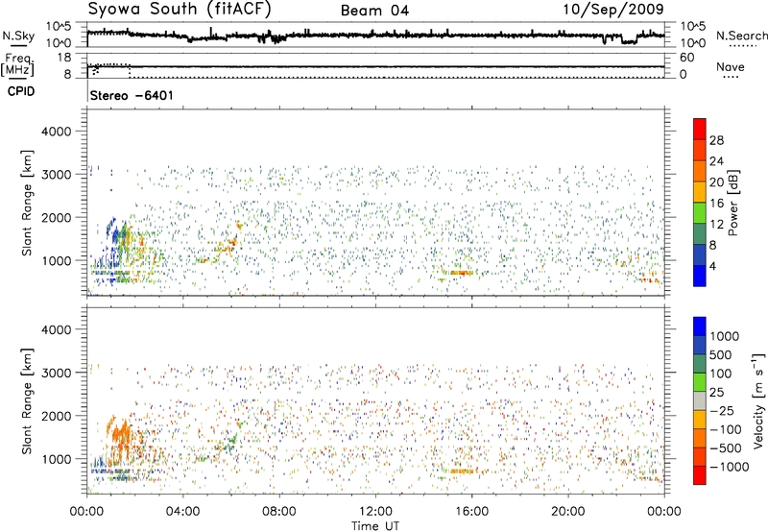Pick the red top segment of the power colorbar
The height and width of the screenshot is (532, 768).
pos(700,130)
